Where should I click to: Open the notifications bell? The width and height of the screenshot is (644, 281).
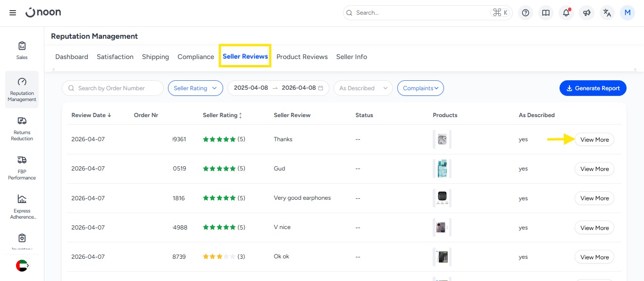(566, 13)
